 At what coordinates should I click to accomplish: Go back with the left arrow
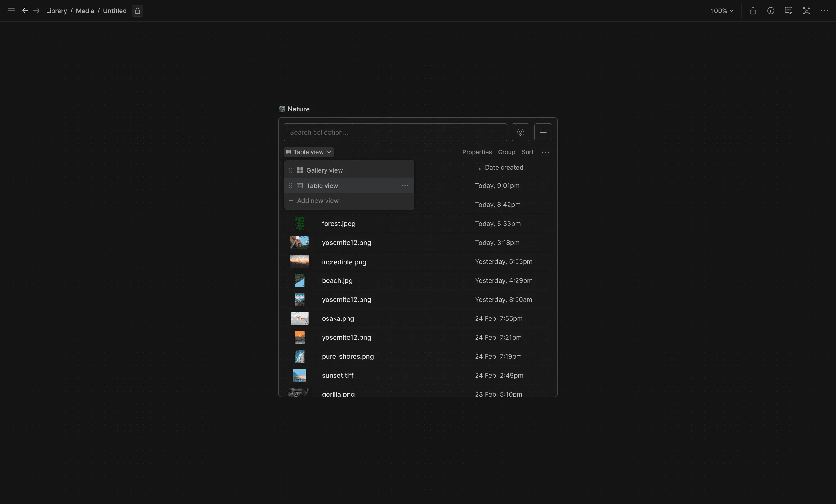(25, 11)
